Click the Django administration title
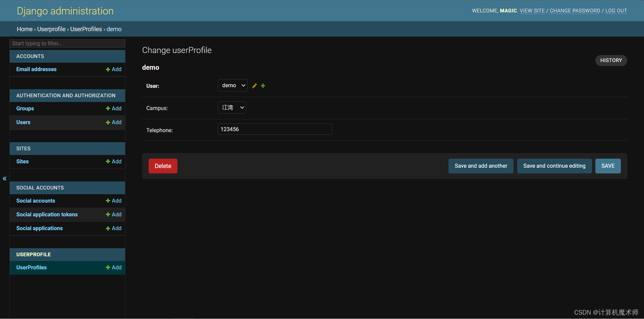The height and width of the screenshot is (319, 644). pyautogui.click(x=65, y=11)
